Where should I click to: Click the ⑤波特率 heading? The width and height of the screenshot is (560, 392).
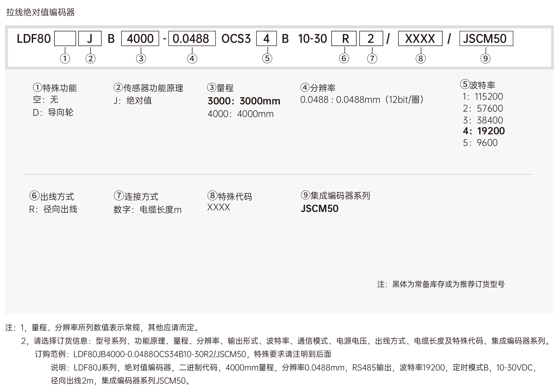478,85
